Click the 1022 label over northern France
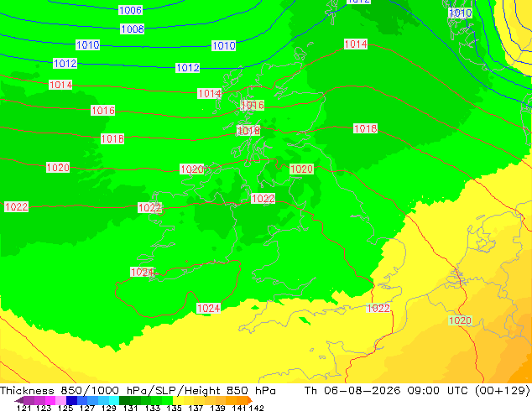 378,309
